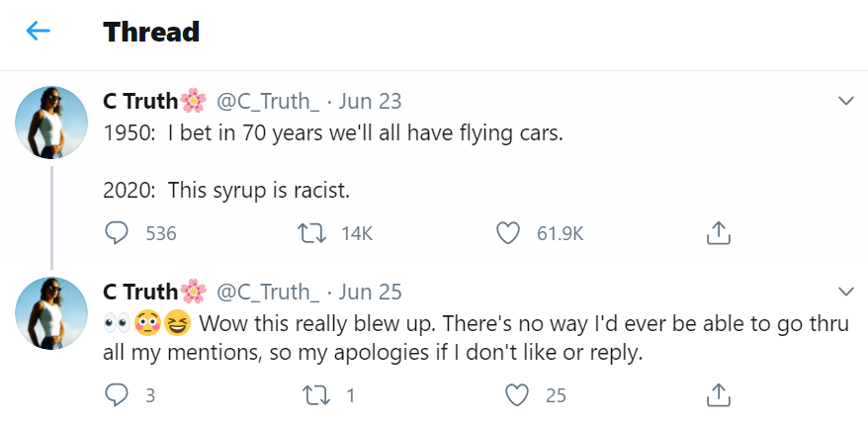Reply to the flying cars tweet
Image resolution: width=868 pixels, height=424 pixels.
point(117,233)
